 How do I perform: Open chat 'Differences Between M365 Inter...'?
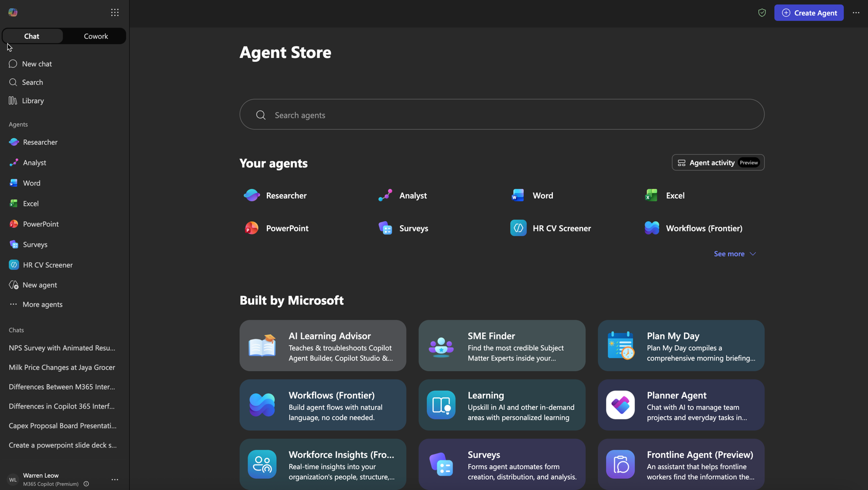pyautogui.click(x=62, y=387)
